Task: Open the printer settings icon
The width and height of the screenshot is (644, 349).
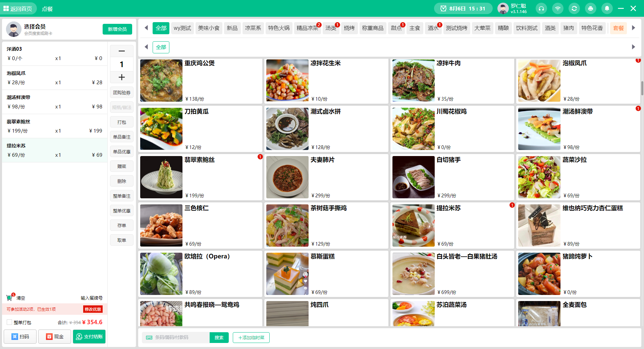Action: (590, 8)
